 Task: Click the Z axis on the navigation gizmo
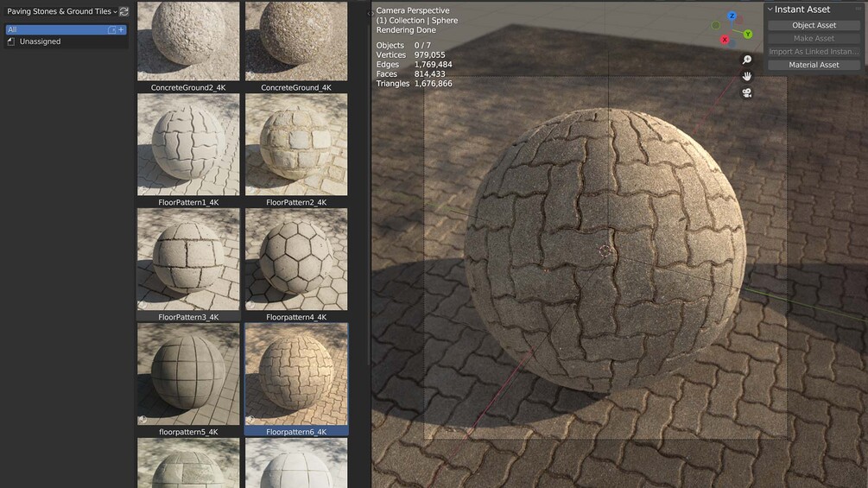click(x=732, y=16)
